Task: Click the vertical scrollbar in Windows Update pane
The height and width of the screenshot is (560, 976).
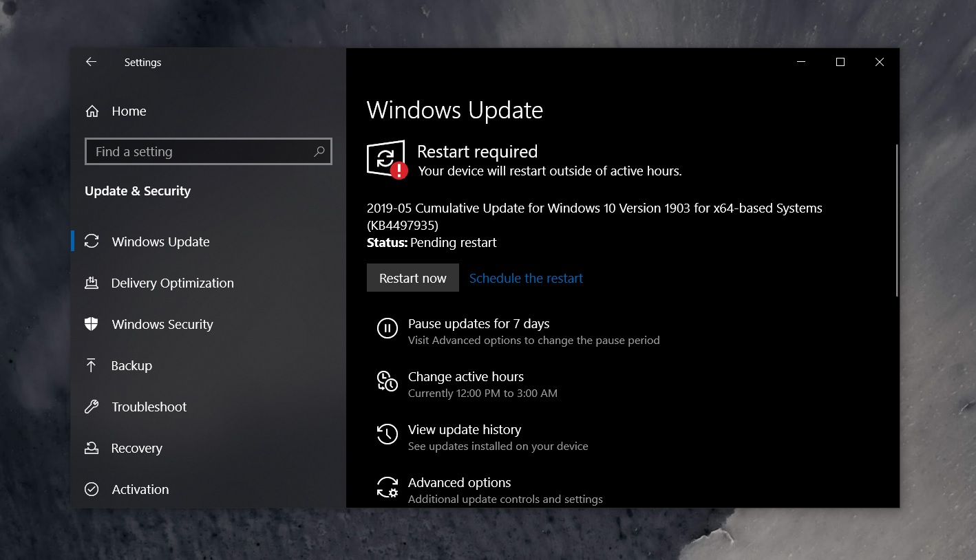Action: pyautogui.click(x=897, y=220)
